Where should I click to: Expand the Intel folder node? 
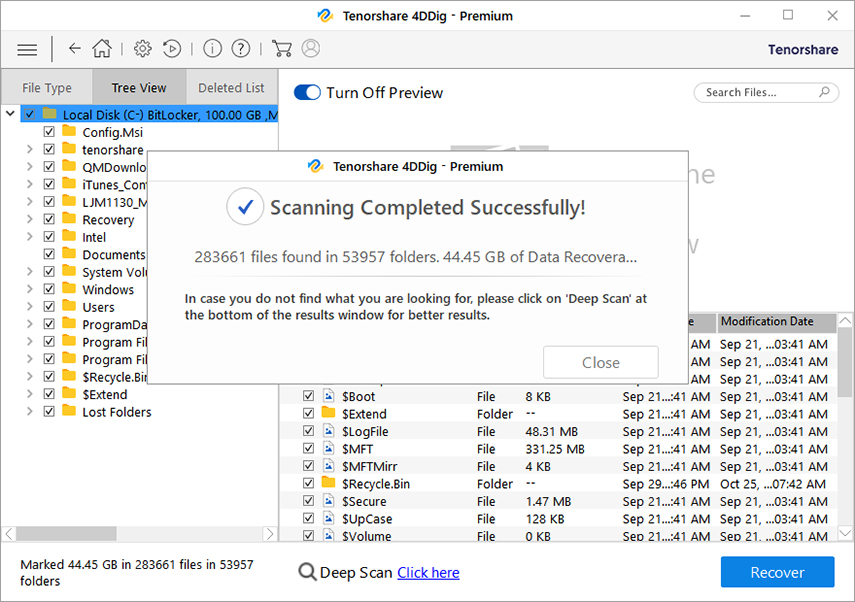pyautogui.click(x=29, y=236)
